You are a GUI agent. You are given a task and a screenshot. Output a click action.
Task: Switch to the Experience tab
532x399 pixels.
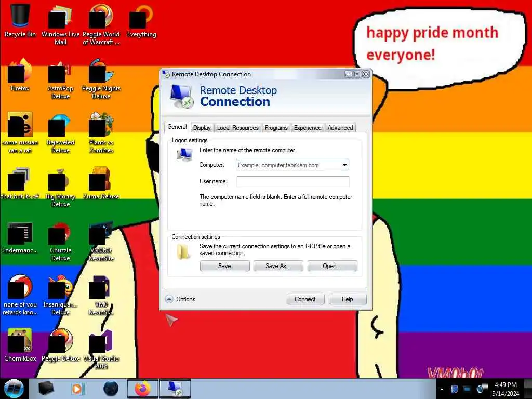308,128
